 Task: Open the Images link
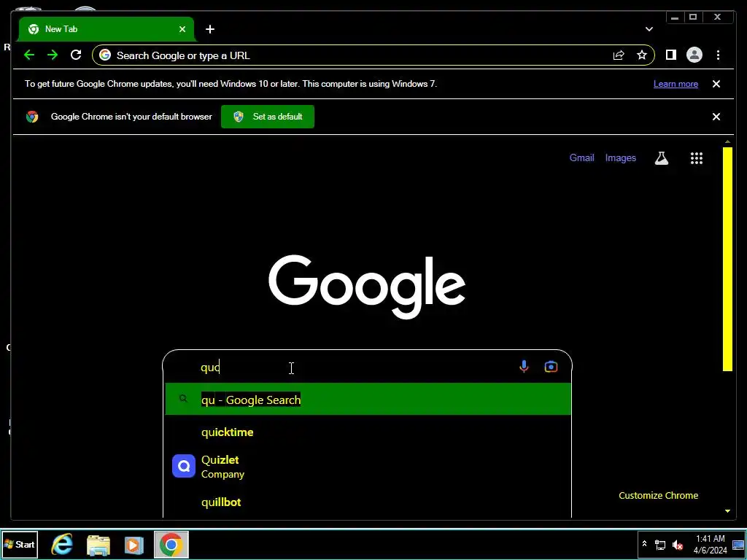[620, 158]
